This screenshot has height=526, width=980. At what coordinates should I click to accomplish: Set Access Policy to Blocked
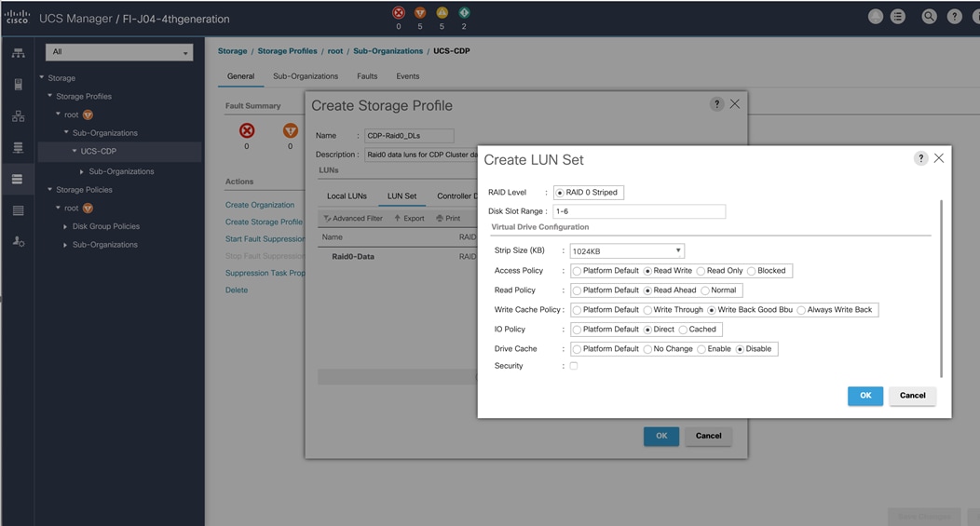point(752,271)
